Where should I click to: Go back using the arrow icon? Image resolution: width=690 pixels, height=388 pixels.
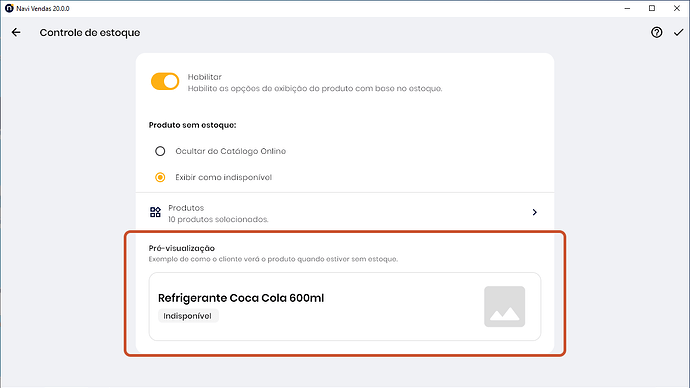click(16, 32)
